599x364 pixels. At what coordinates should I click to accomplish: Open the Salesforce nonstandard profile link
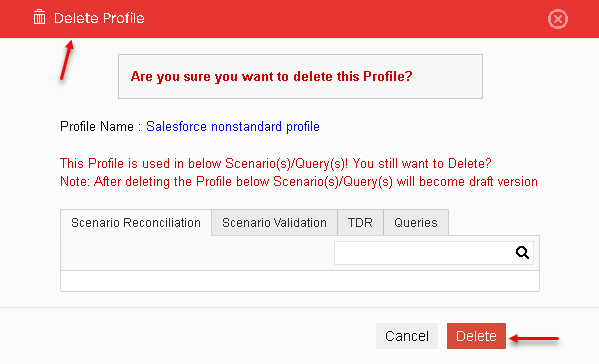(233, 126)
